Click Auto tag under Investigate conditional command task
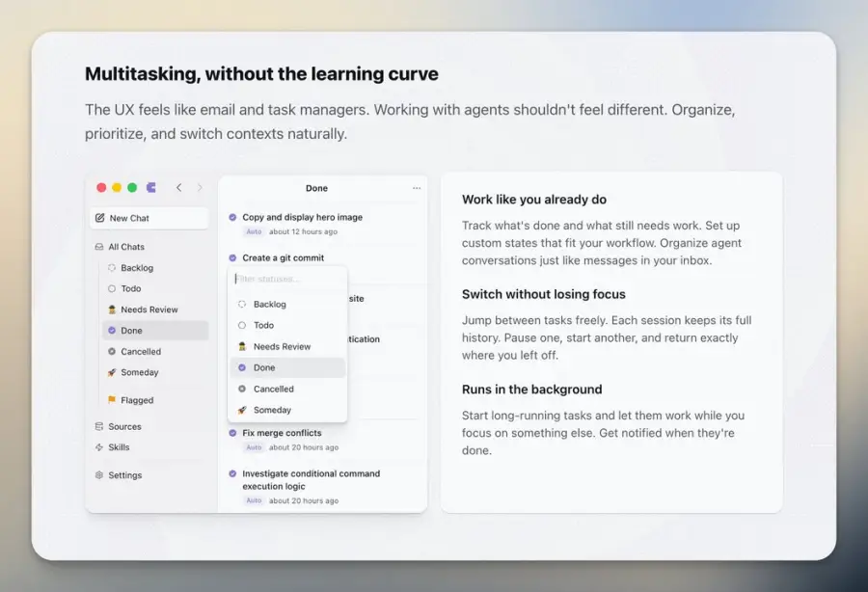Viewport: 868px width, 592px height. point(254,500)
